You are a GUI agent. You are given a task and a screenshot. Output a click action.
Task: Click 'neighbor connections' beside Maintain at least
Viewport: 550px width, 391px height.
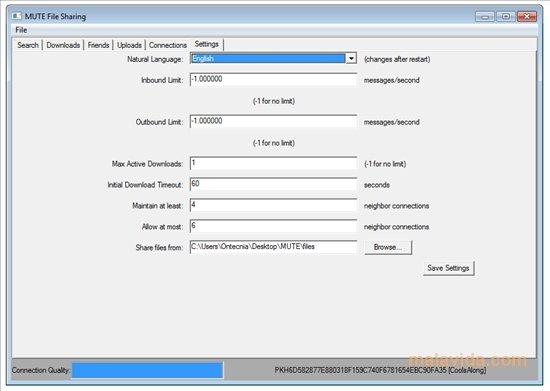tap(396, 206)
